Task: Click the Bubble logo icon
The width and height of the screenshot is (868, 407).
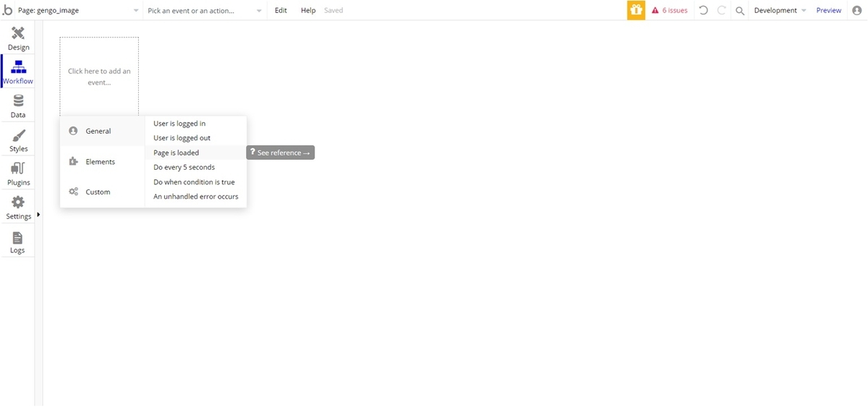Action: (x=8, y=10)
